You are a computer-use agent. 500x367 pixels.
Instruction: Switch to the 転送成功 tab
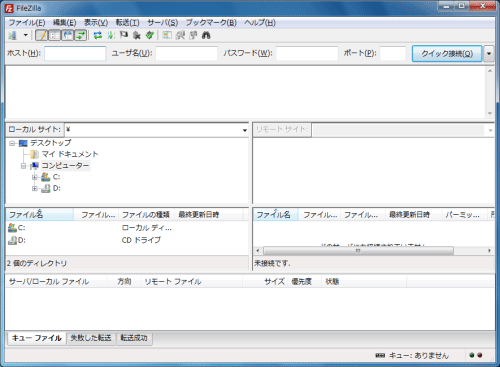134,338
